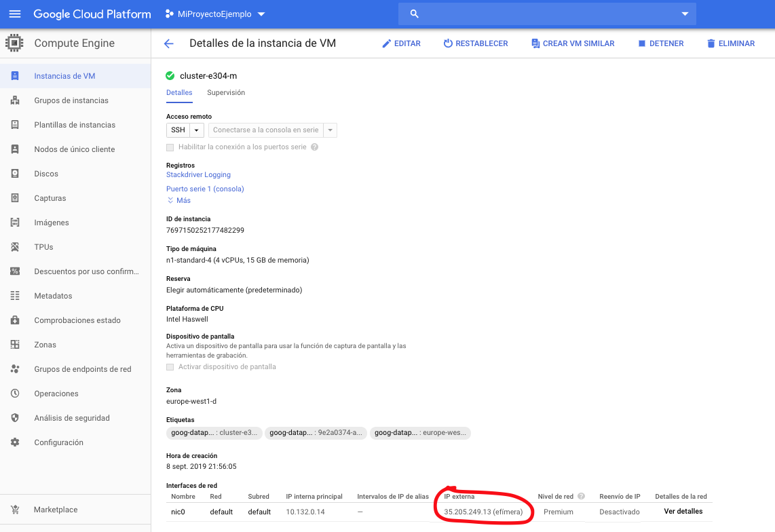
Task: Click the zone value europe-west1-d
Action: click(191, 401)
